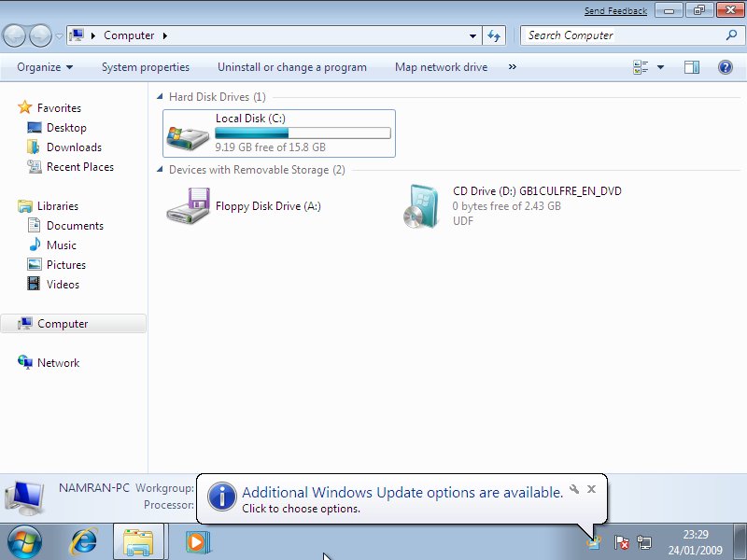
Task: Click the refresh button beside address bar
Action: pos(495,35)
